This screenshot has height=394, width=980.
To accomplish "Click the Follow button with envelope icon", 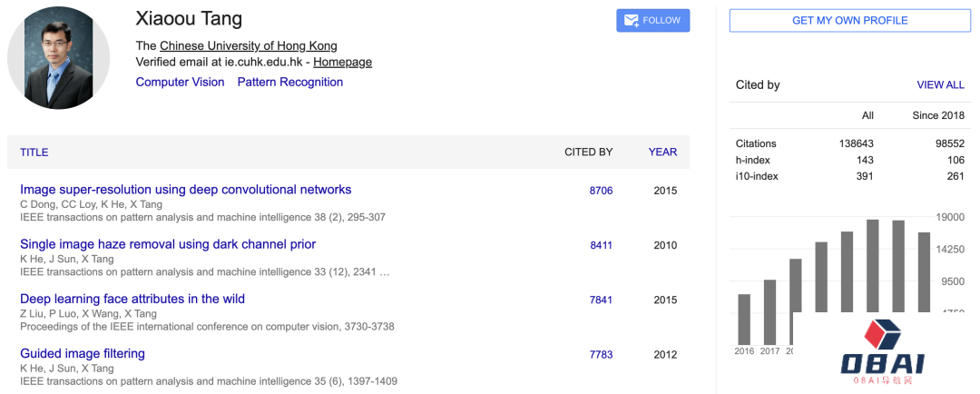I will (652, 21).
